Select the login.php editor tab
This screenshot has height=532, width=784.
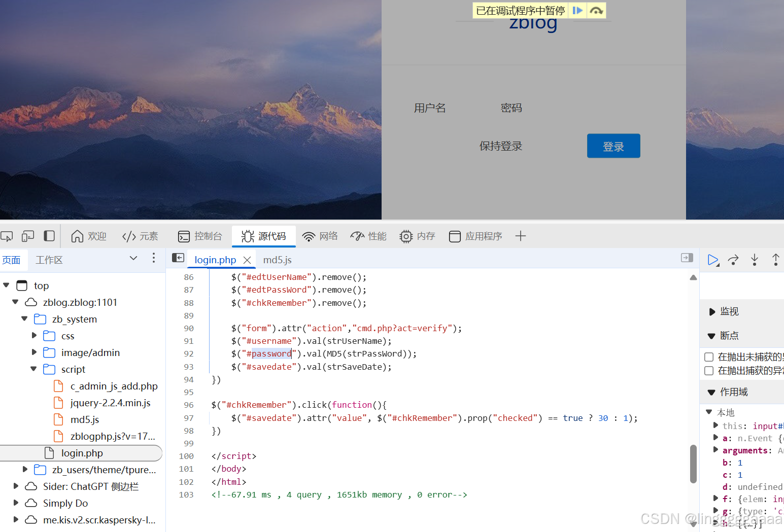pos(215,260)
